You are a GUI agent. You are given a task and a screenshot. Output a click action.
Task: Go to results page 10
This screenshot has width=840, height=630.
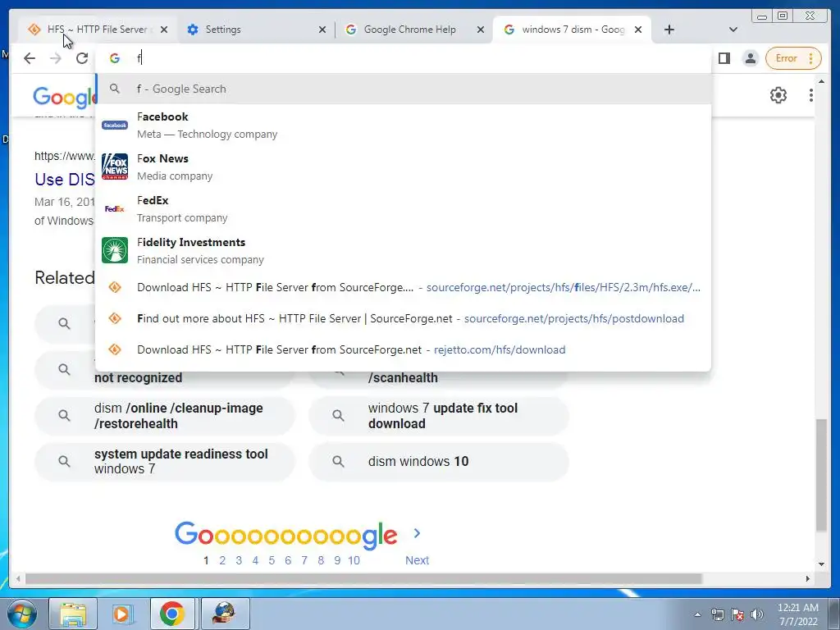coord(354,560)
